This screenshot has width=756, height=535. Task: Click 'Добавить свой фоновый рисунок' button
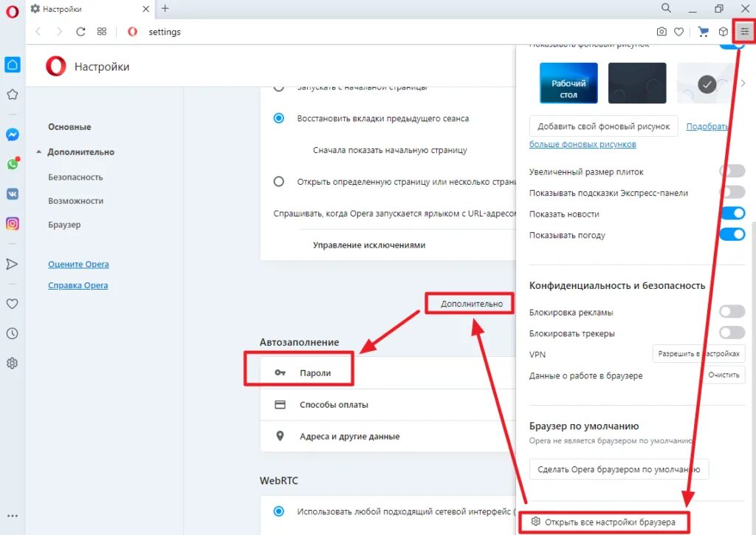pyautogui.click(x=603, y=126)
